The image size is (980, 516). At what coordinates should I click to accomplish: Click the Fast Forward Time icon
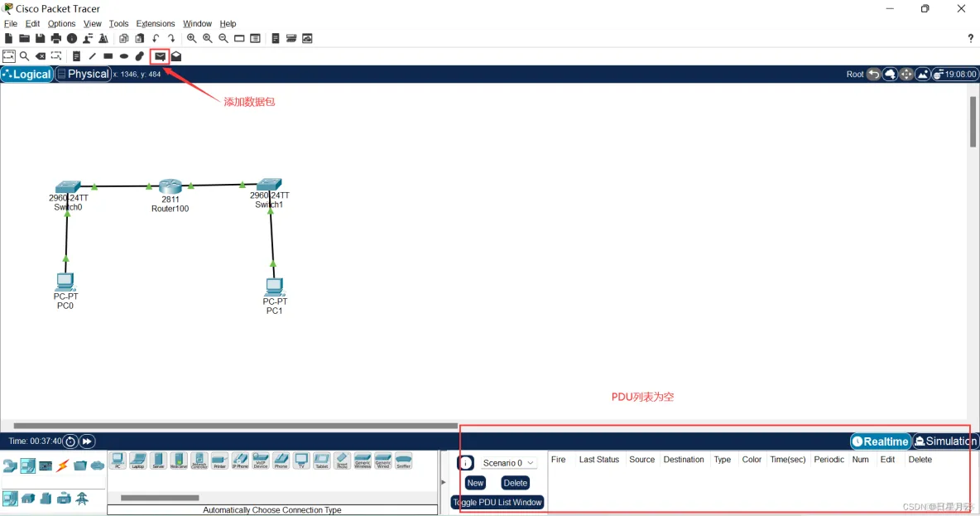coord(87,441)
